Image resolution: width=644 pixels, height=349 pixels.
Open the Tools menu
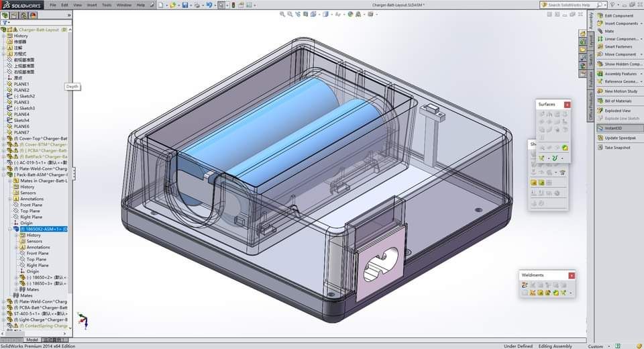107,5
